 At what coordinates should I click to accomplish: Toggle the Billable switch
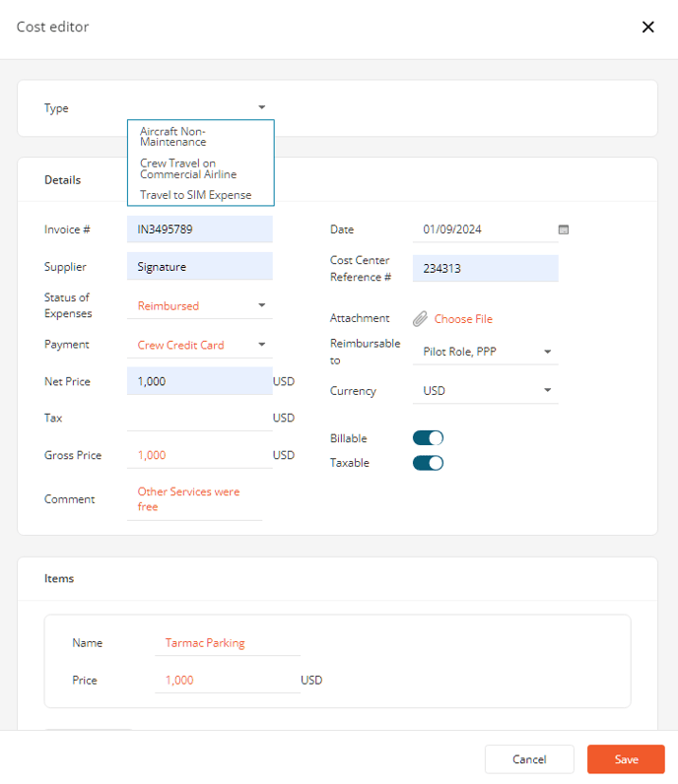point(428,438)
